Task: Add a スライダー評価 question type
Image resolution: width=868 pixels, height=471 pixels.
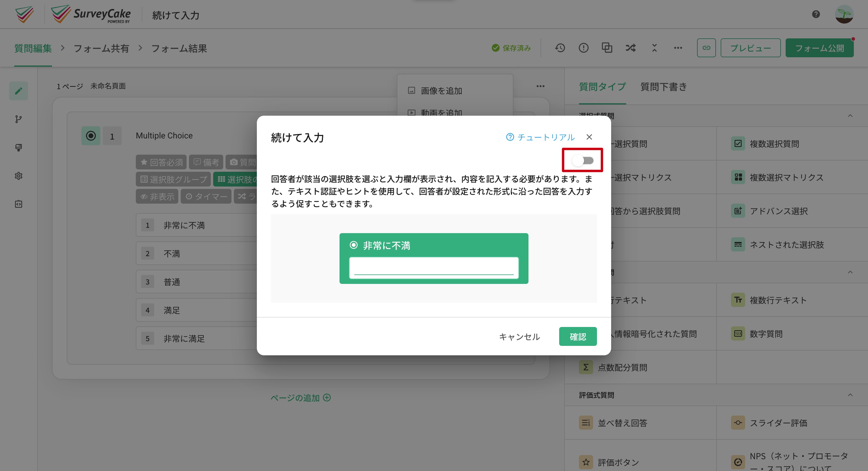Action: point(792,423)
